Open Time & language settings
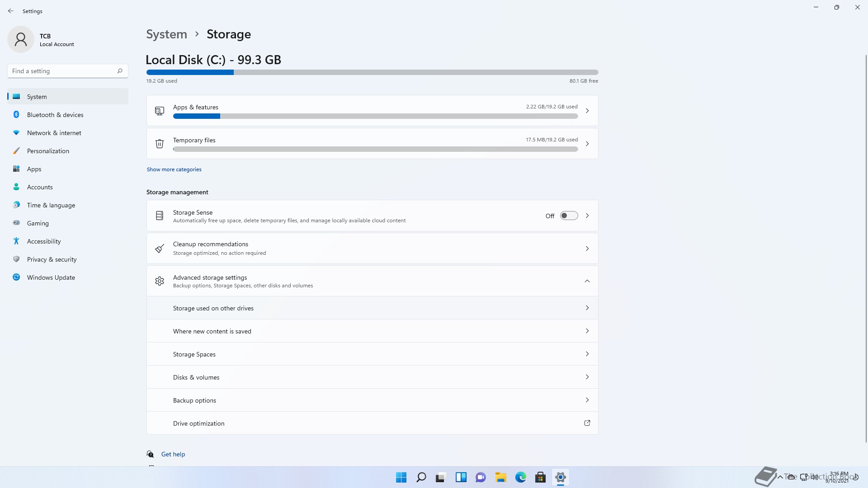The height and width of the screenshot is (488, 868). 68,205
